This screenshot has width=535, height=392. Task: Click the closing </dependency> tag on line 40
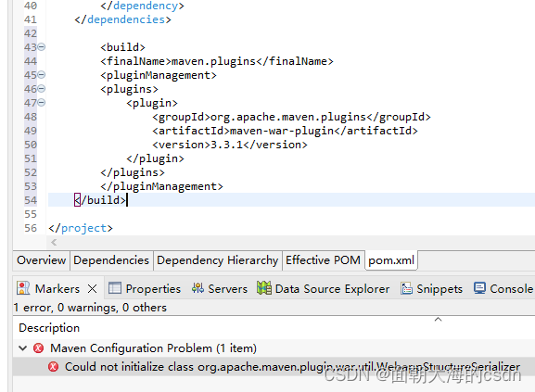[142, 6]
